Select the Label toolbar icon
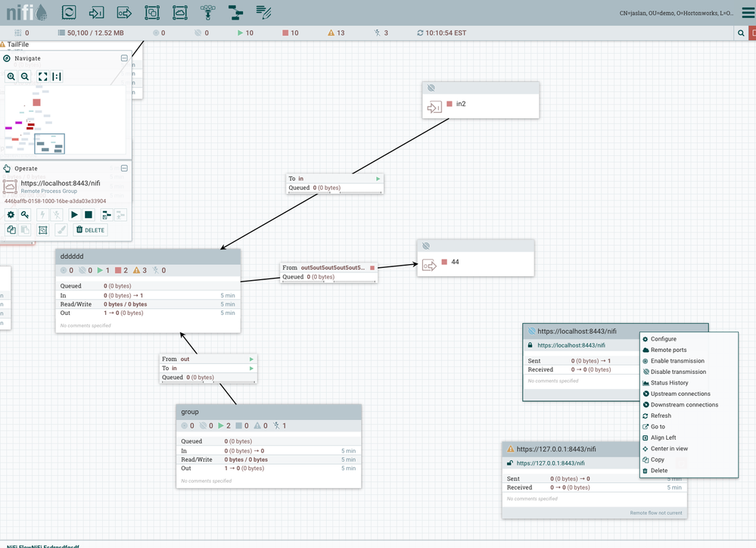756x548 pixels. click(263, 12)
